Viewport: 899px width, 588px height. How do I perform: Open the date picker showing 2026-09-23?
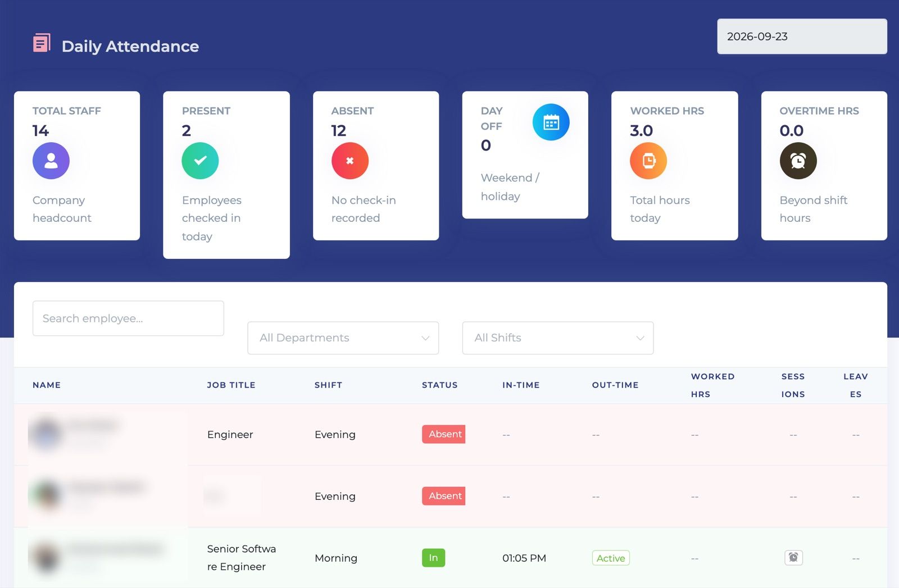802,37
